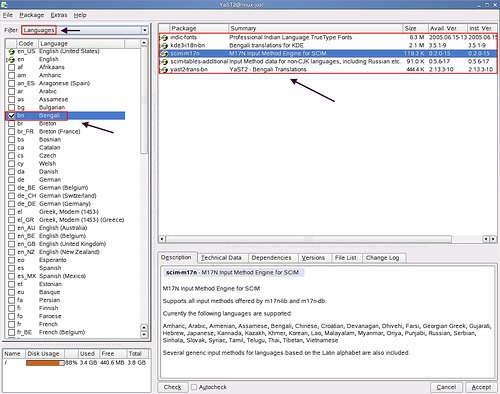Viewport: 500px width, 394px height.
Task: Check the Amharic (am) checkbox
Action: click(12, 75)
